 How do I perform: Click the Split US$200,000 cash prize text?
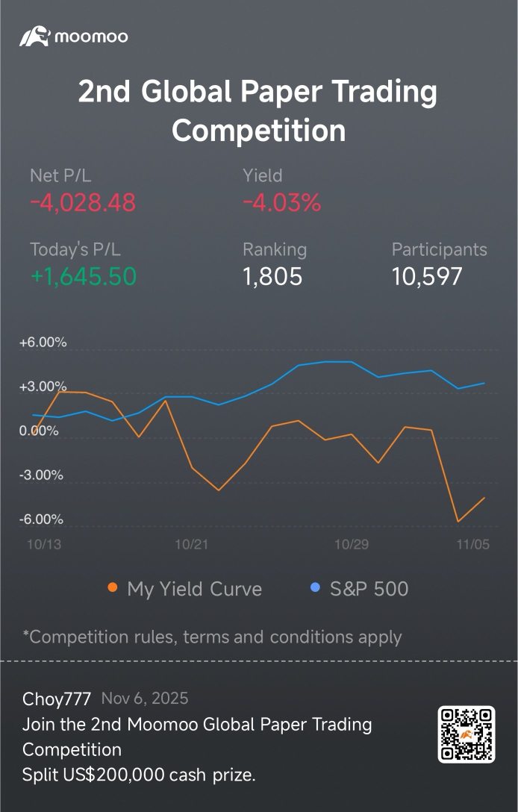(139, 775)
